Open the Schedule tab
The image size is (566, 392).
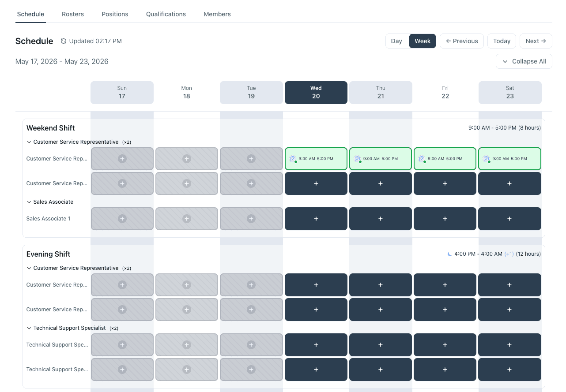click(x=30, y=14)
